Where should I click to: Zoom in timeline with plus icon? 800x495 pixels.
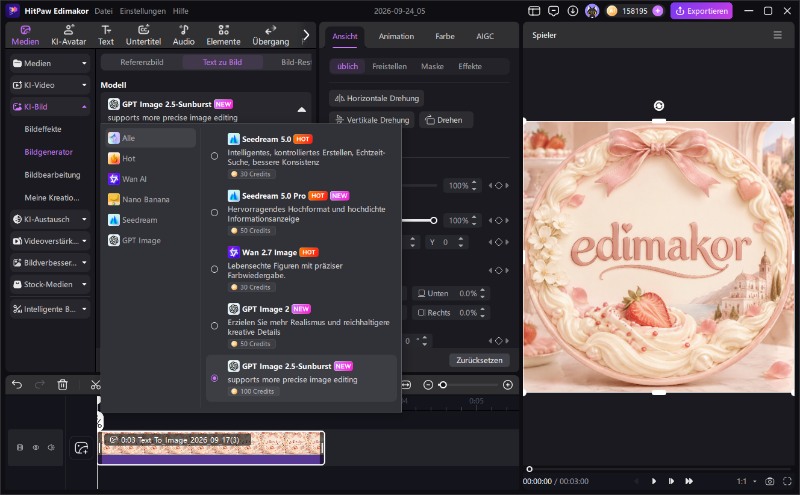(x=508, y=385)
